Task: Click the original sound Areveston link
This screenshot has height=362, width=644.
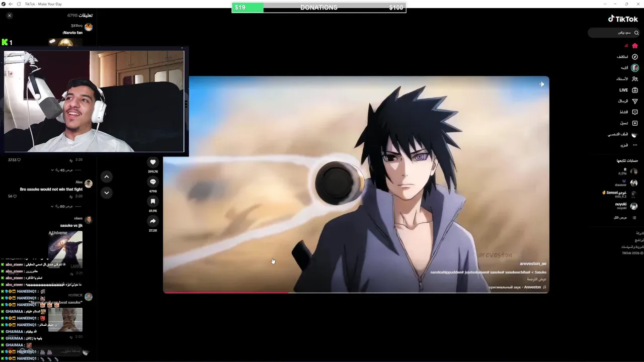Action: pos(517,287)
